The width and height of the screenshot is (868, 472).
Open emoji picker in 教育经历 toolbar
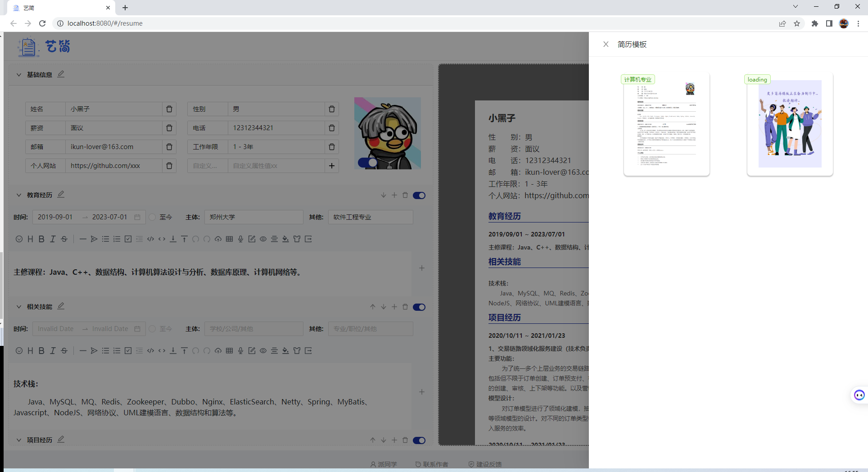click(19, 239)
